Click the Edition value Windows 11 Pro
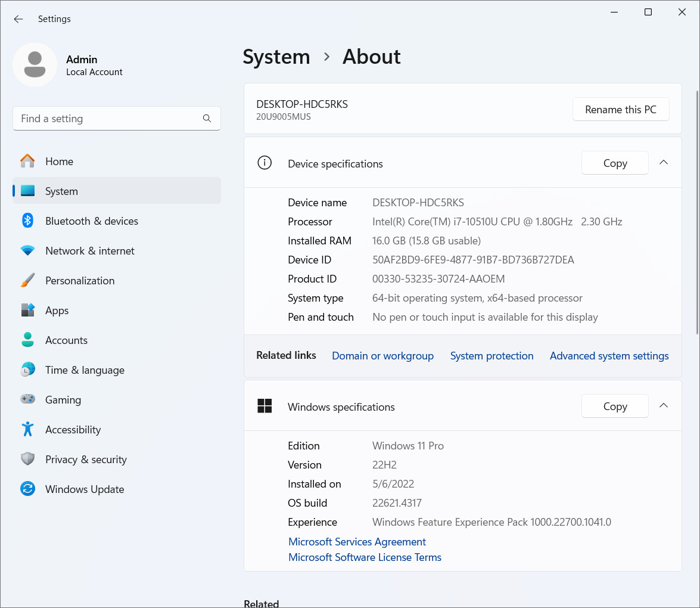This screenshot has width=700, height=608. click(408, 446)
